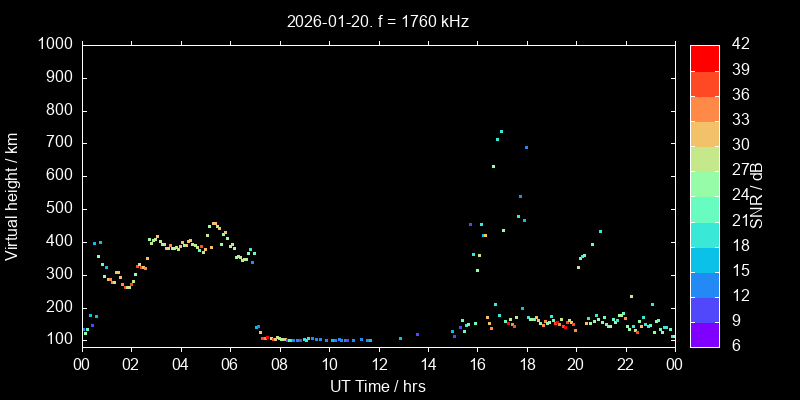Pick the cyan colorbar segment between 15 and 18

coord(705,258)
